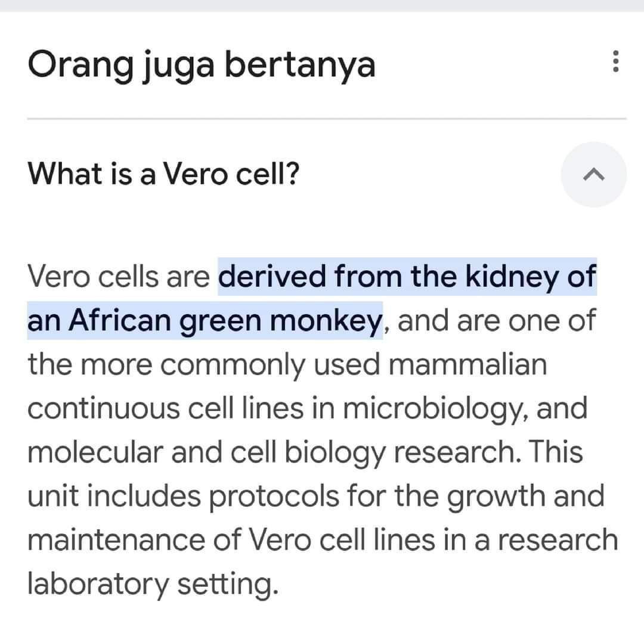The width and height of the screenshot is (644, 644).
Task: Click highlighted text "derived from the kidney of"
Action: click(x=408, y=277)
